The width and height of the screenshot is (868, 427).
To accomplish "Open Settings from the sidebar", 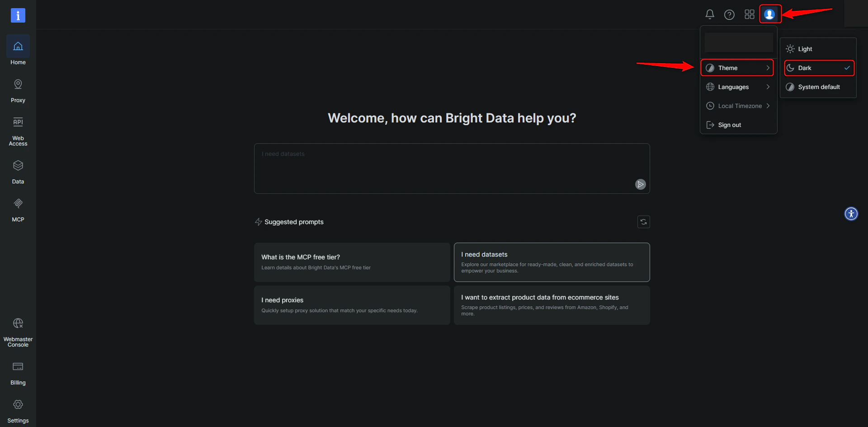I will coord(18,410).
